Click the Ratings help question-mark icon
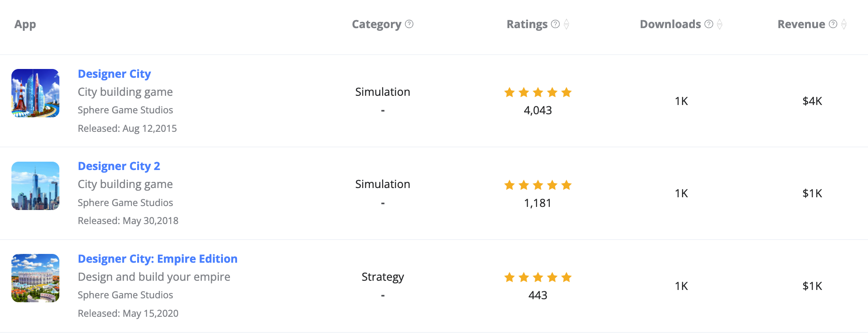The height and width of the screenshot is (333, 868). pyautogui.click(x=555, y=24)
